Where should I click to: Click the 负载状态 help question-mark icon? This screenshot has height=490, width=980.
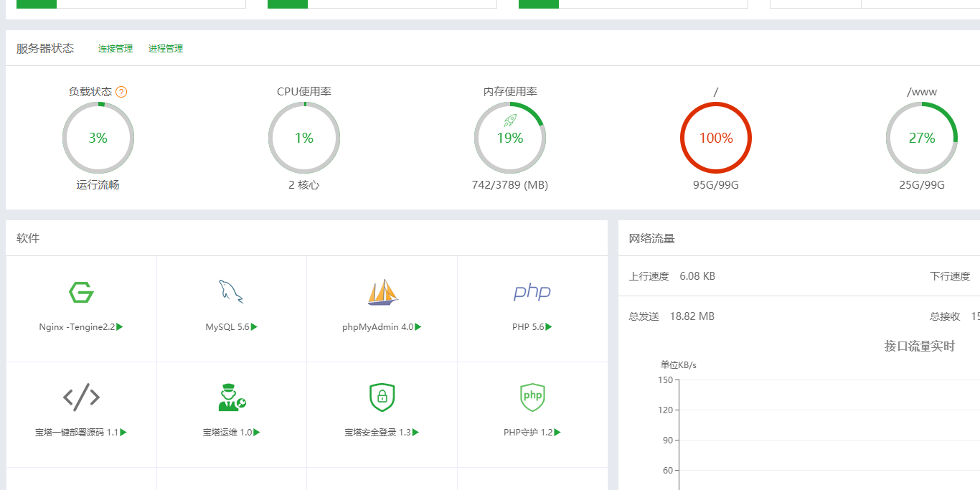pos(121,92)
